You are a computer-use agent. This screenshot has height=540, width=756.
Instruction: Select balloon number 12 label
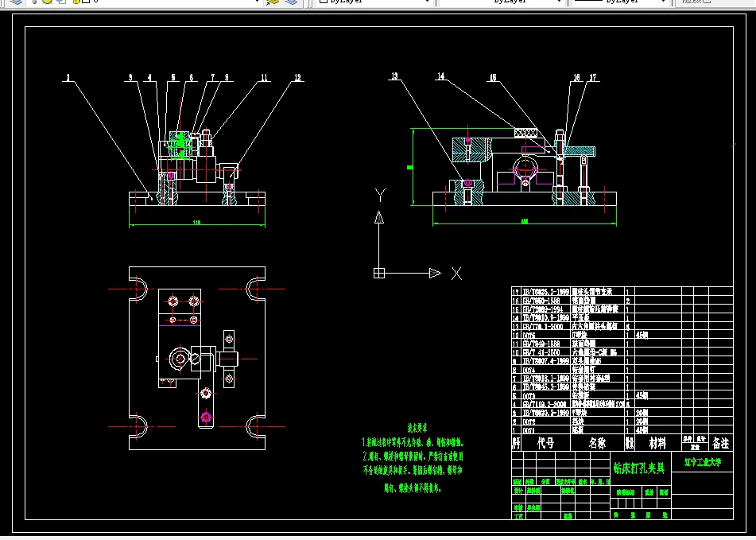(x=297, y=77)
